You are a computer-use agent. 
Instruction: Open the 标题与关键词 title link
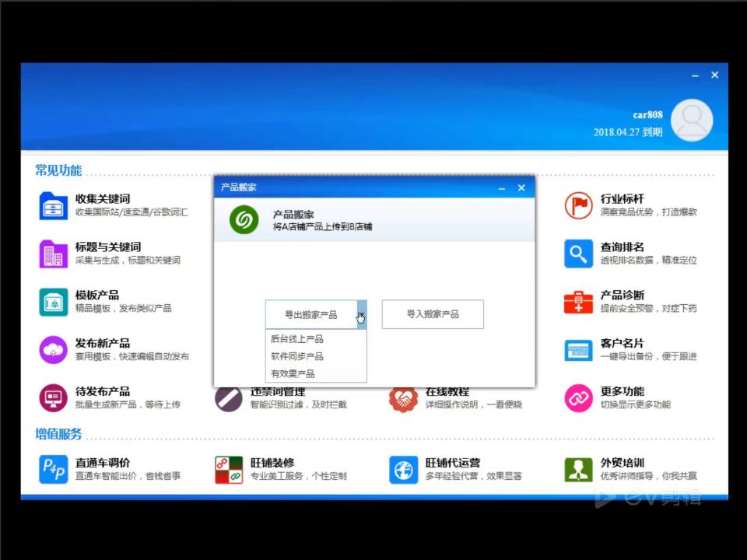click(x=108, y=247)
